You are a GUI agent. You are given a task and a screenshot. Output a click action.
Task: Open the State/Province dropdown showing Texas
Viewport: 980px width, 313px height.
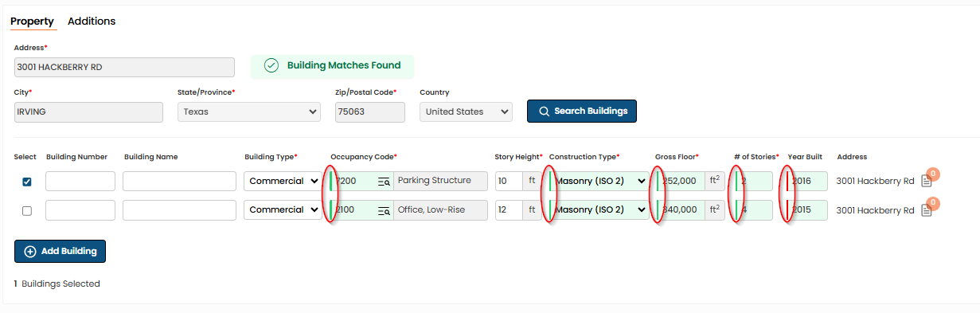click(249, 112)
